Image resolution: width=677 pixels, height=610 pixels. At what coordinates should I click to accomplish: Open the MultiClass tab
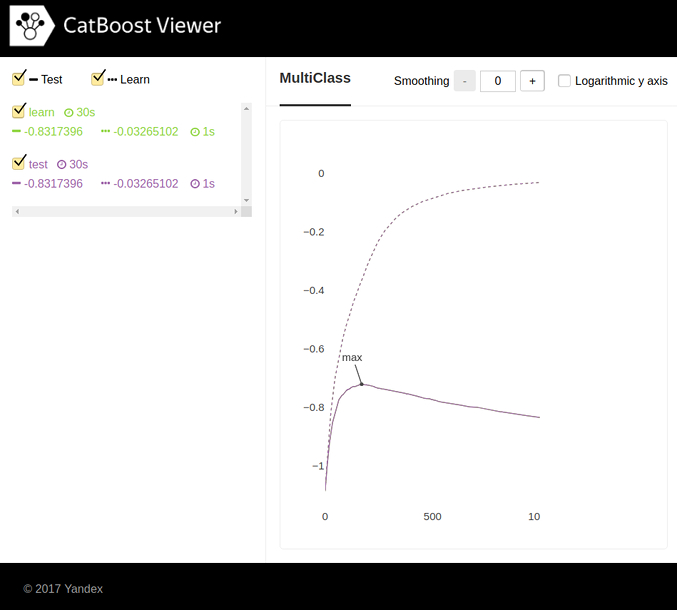click(x=315, y=78)
